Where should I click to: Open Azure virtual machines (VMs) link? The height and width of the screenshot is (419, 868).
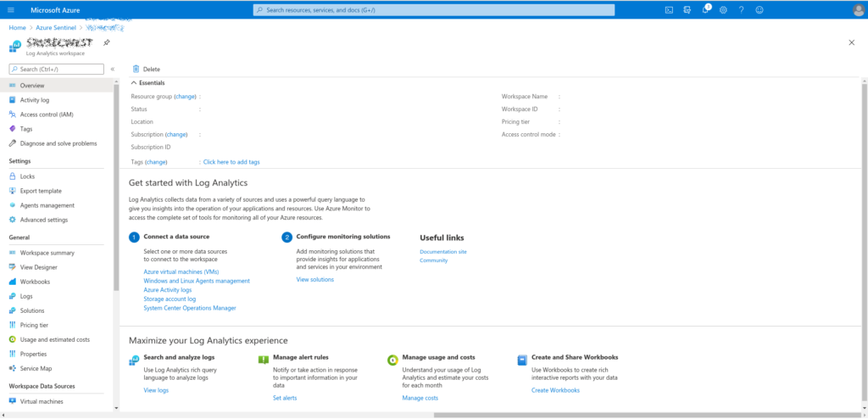[181, 272]
